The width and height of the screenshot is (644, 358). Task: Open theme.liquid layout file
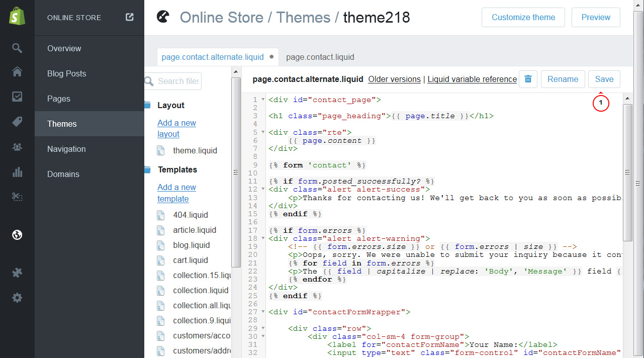tap(195, 150)
